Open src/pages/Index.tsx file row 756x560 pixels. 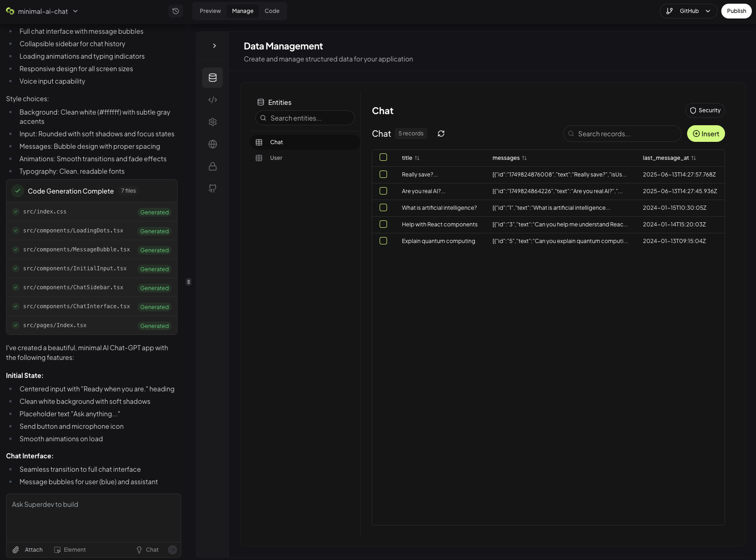tap(92, 325)
